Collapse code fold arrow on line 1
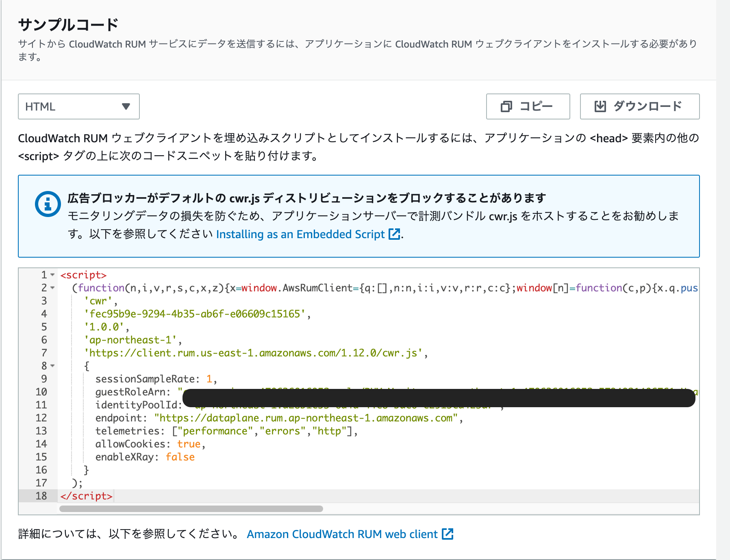This screenshot has width=730, height=560. coord(52,275)
